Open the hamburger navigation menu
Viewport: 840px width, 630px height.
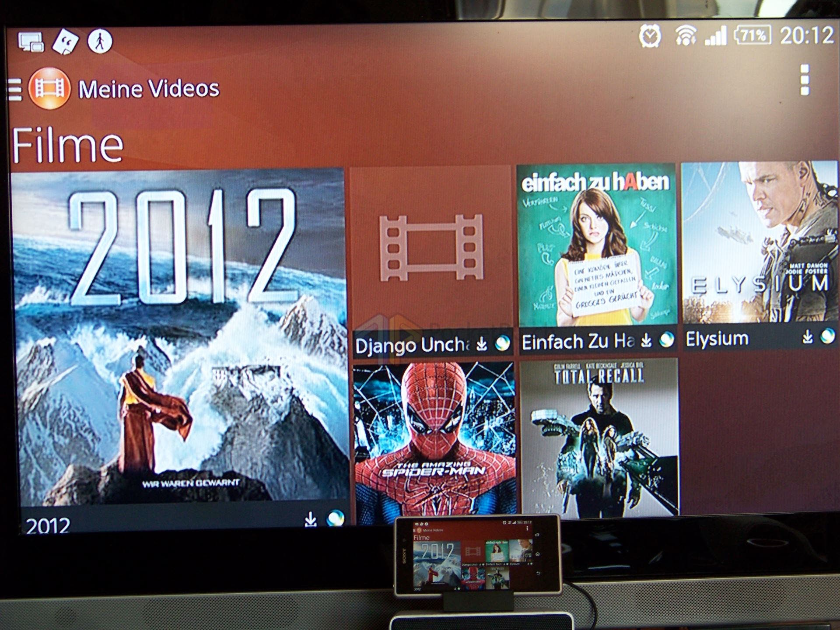click(x=15, y=90)
